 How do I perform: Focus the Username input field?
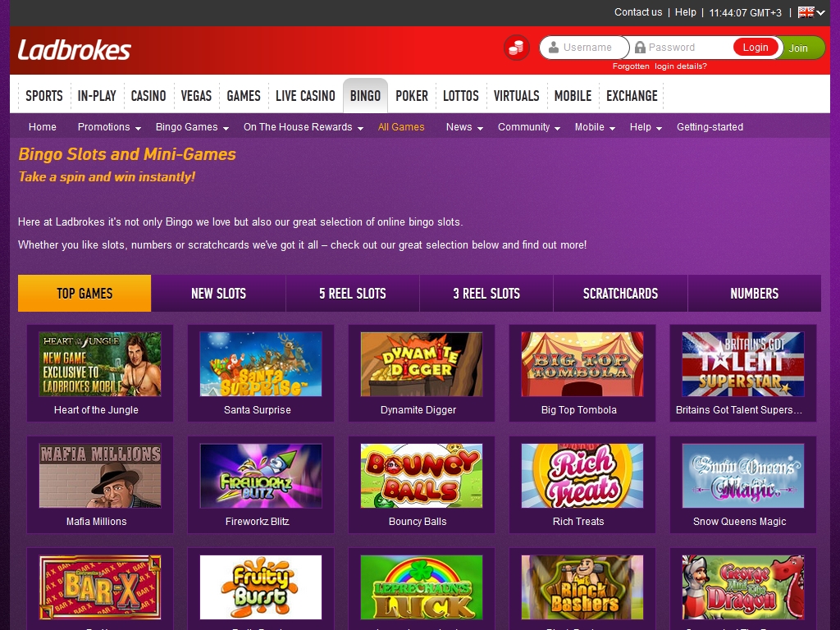tap(584, 47)
